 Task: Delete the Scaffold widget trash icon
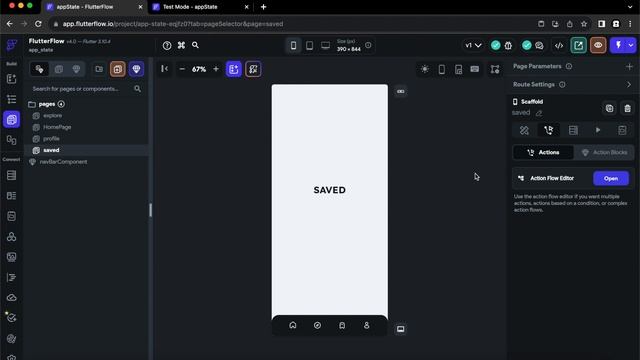pos(627,108)
